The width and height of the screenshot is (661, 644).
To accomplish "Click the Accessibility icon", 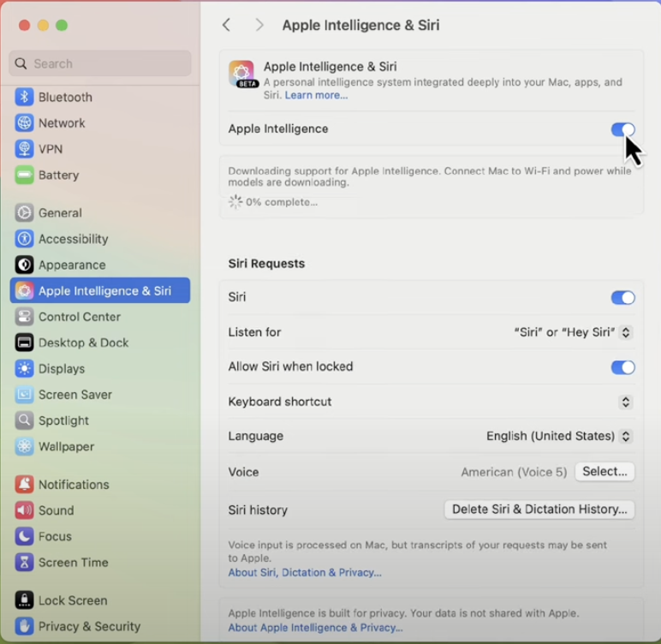I will coord(24,239).
